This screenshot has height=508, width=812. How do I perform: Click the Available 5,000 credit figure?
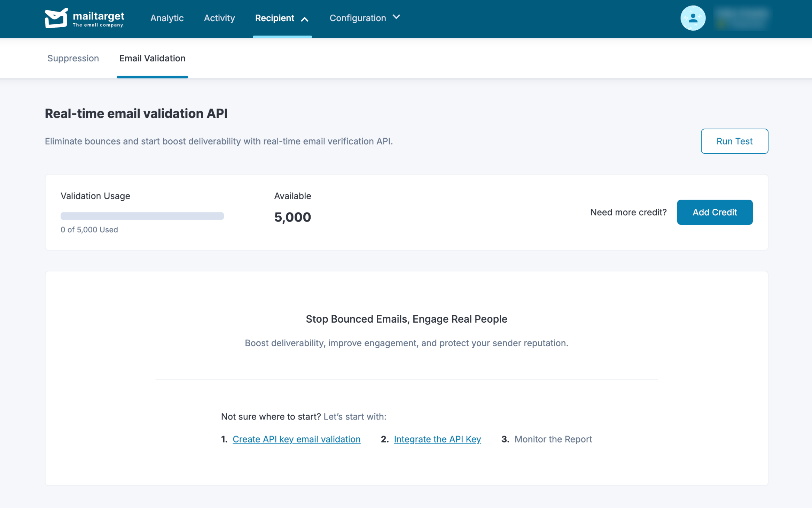(292, 217)
